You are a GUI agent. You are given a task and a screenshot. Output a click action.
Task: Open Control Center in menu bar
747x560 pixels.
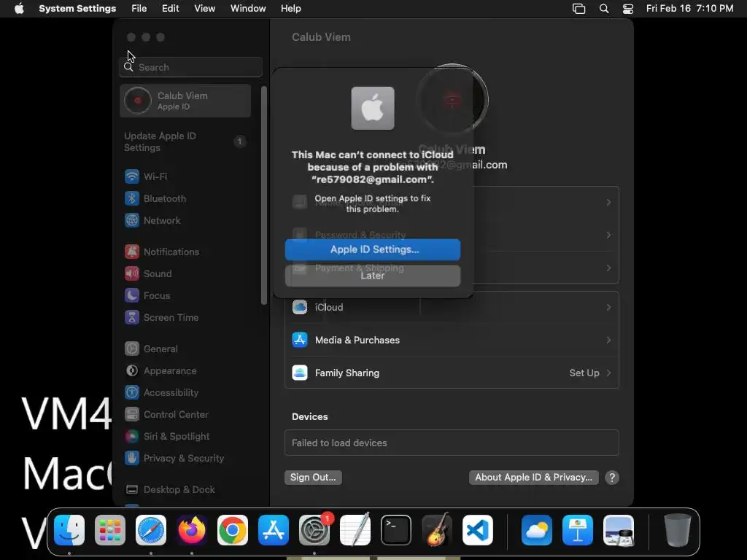[x=628, y=9]
